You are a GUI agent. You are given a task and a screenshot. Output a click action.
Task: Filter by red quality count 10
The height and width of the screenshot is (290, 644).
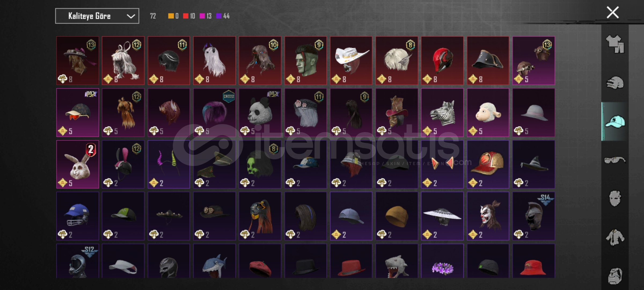tap(189, 16)
